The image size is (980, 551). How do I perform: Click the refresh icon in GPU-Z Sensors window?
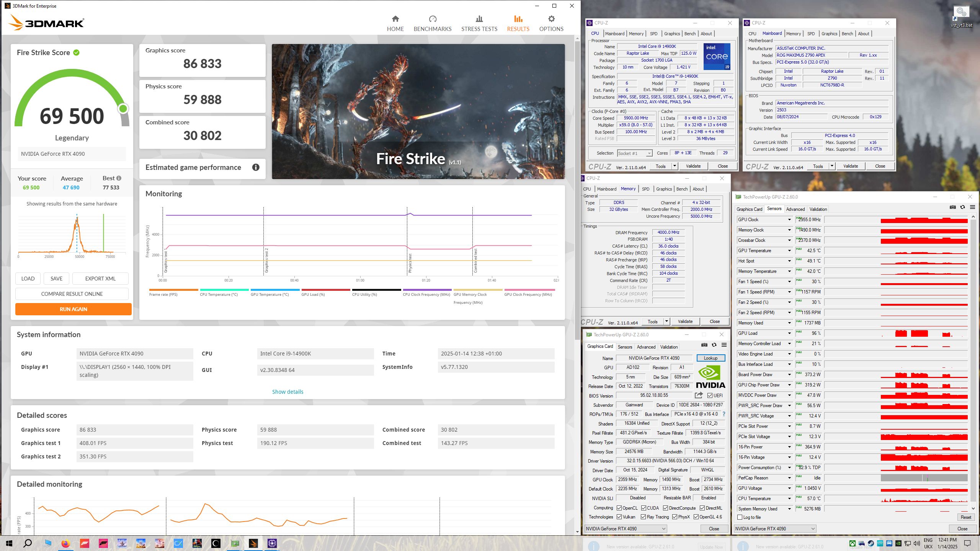[x=962, y=207]
